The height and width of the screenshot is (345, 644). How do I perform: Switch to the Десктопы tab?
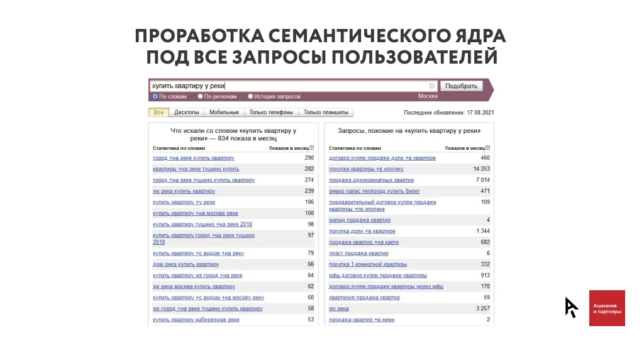pos(187,113)
